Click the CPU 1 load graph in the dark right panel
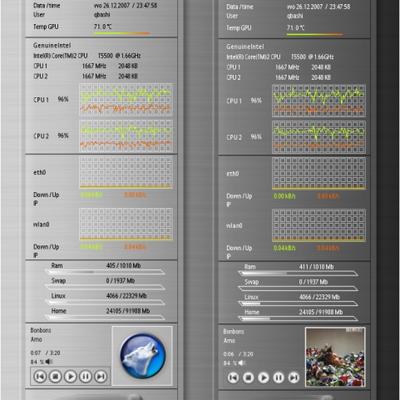This screenshot has width=400, height=400. (319, 101)
